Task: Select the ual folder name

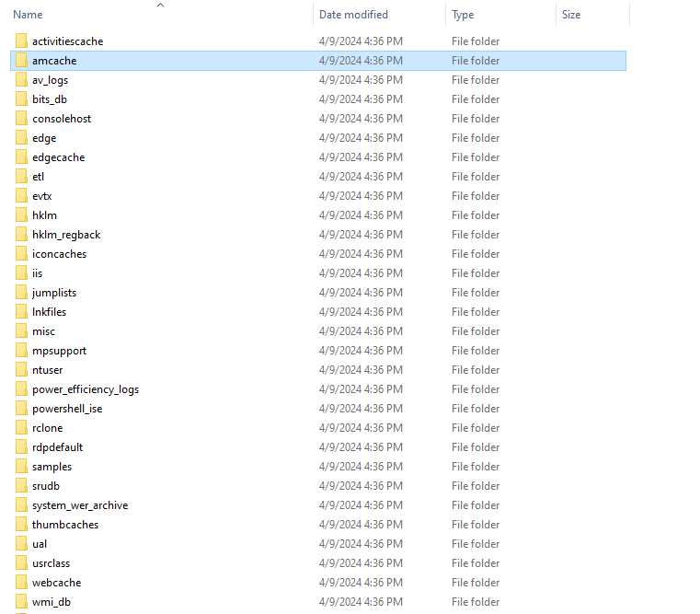Action: tap(40, 544)
